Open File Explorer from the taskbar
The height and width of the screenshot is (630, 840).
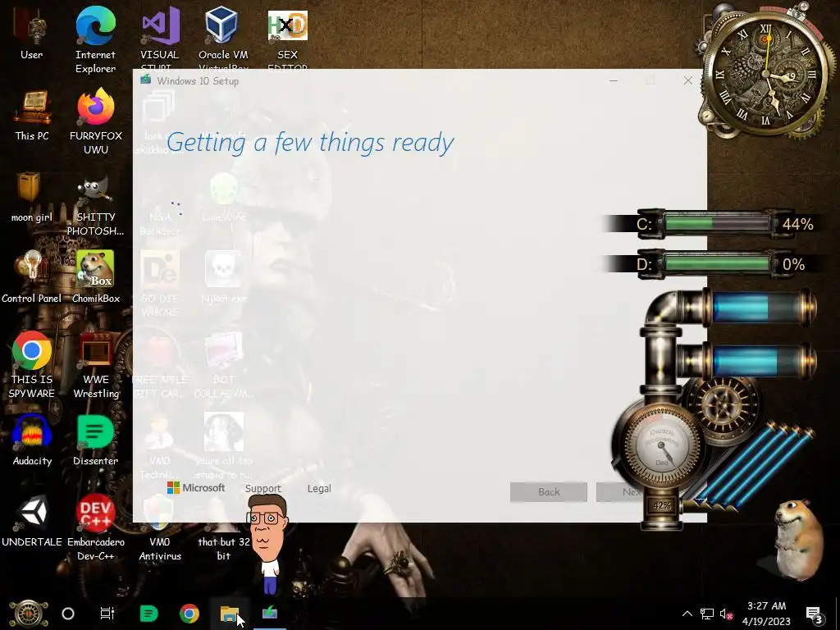pyautogui.click(x=230, y=614)
